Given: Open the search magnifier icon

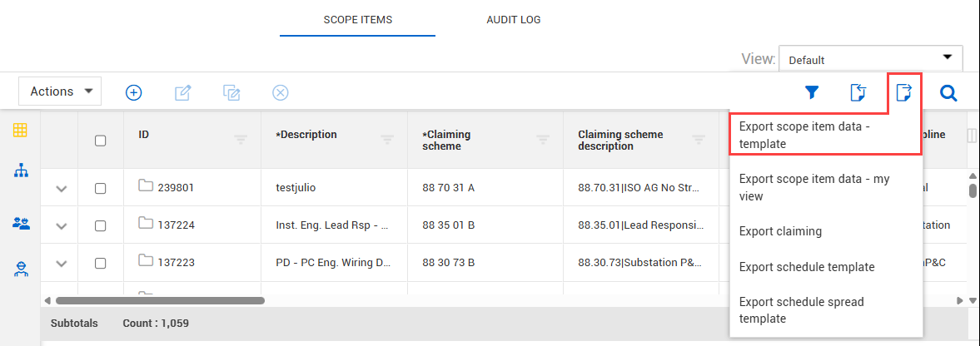Looking at the screenshot, I should click(x=948, y=92).
